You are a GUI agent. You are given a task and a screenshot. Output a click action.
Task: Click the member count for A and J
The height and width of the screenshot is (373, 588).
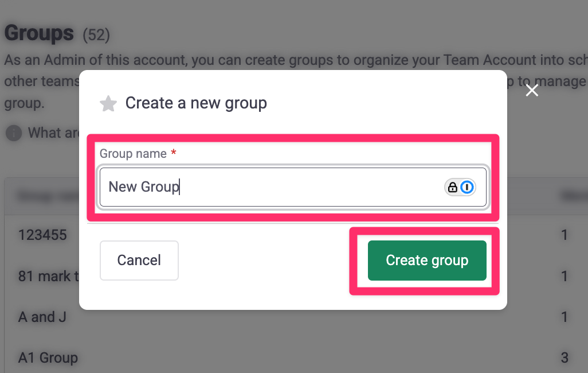pyautogui.click(x=565, y=317)
